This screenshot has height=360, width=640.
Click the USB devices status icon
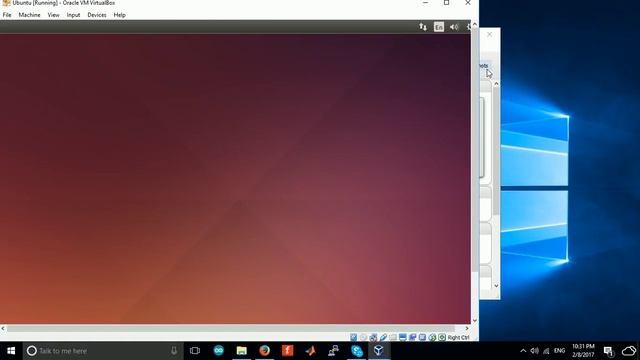click(x=383, y=337)
